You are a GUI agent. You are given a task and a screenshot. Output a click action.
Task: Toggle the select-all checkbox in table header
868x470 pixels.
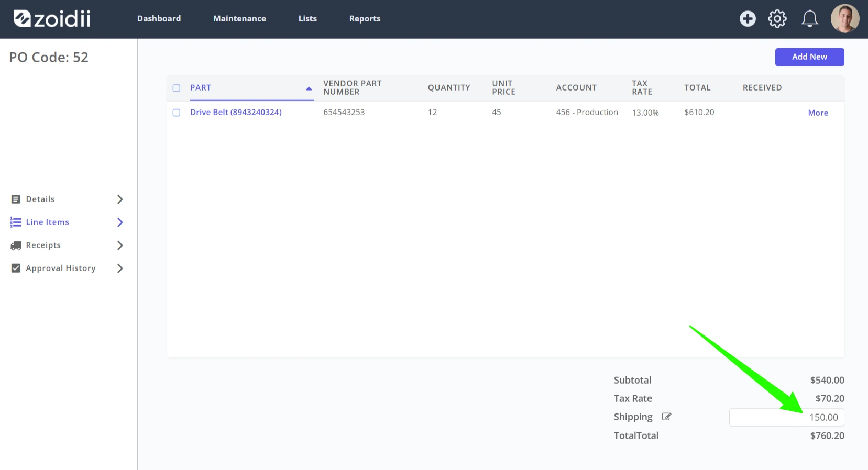(x=177, y=88)
